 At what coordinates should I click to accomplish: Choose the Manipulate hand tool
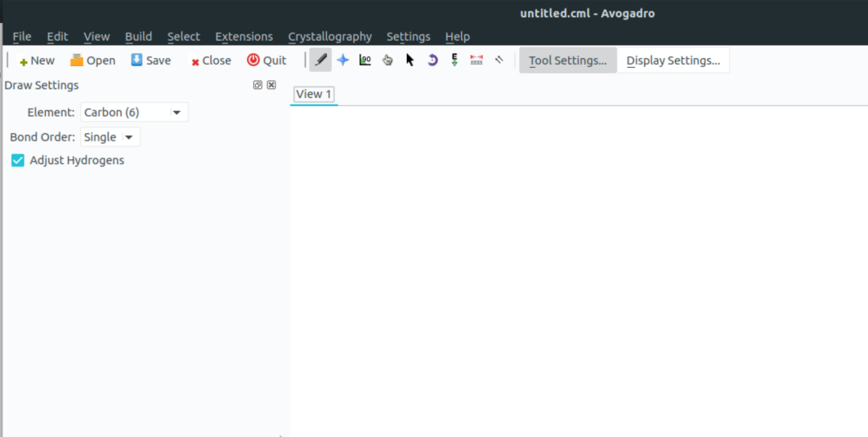point(387,60)
